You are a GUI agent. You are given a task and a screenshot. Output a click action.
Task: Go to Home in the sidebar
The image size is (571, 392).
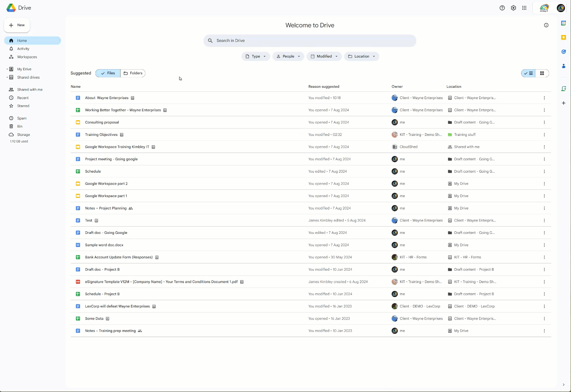(33, 40)
